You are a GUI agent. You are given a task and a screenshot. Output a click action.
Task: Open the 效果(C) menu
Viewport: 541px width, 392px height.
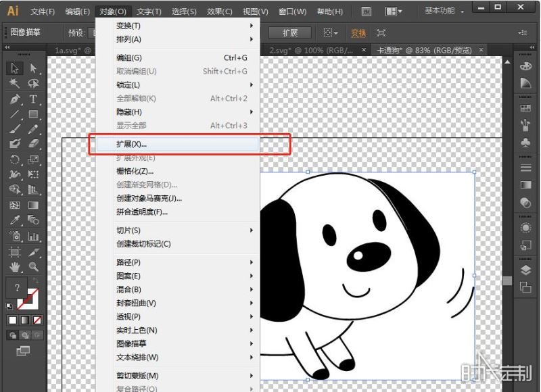pos(219,11)
